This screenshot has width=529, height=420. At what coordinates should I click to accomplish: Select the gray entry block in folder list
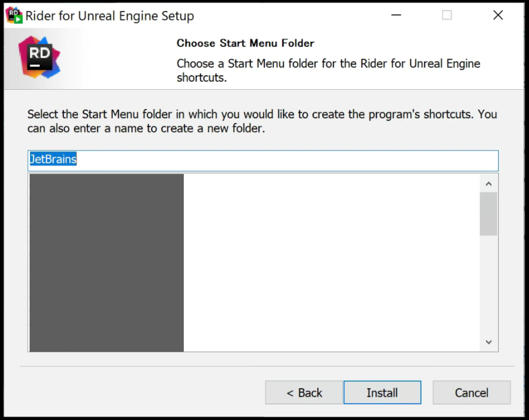click(x=107, y=263)
